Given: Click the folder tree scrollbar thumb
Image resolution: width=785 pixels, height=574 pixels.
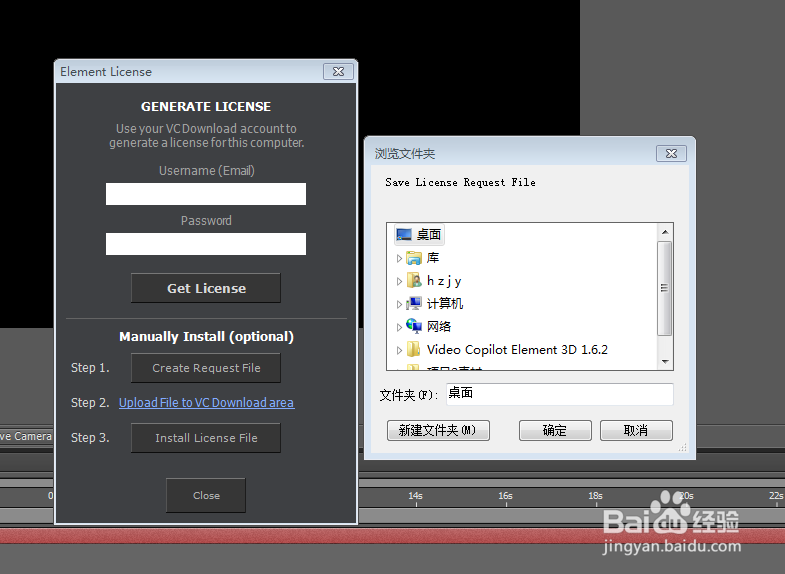Looking at the screenshot, I should coord(664,288).
